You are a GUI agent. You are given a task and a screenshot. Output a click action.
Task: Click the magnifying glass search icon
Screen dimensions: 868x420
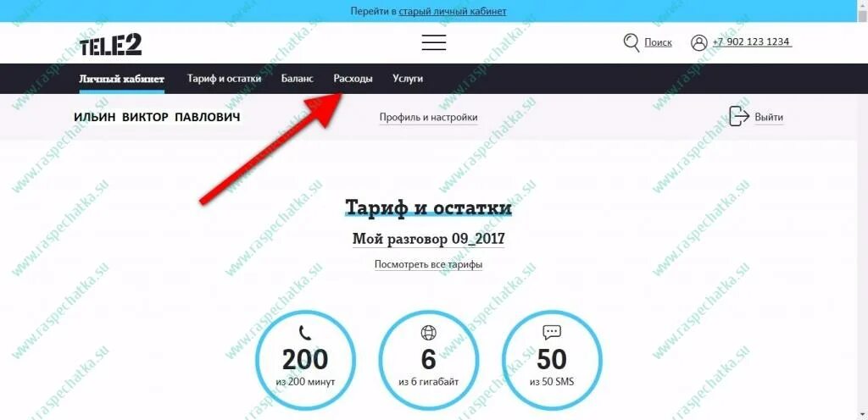(x=631, y=42)
